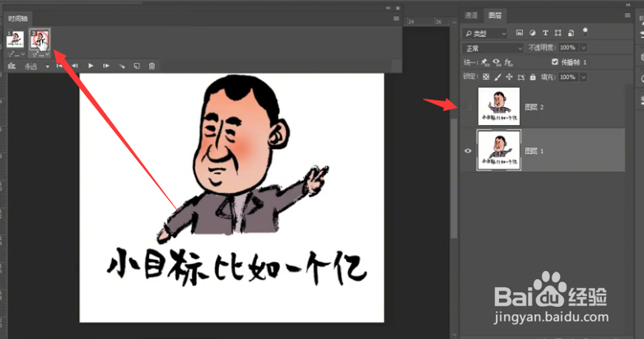Lock transparent pixels icon
This screenshot has height=339, width=644.
coord(486,77)
